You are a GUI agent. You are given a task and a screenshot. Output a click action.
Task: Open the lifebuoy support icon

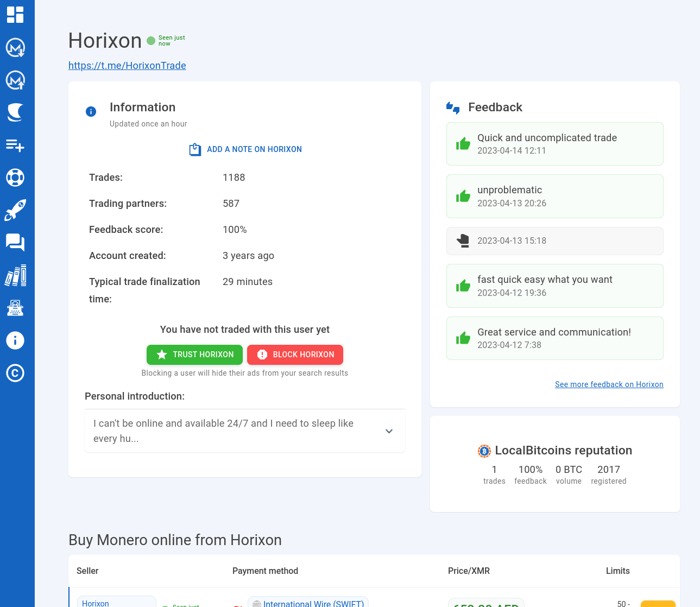tap(15, 178)
